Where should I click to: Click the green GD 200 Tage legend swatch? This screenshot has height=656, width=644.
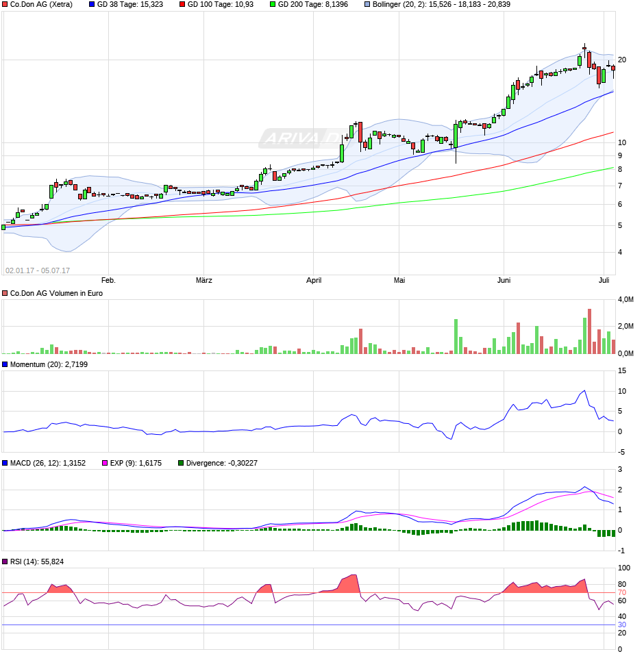pos(273,5)
